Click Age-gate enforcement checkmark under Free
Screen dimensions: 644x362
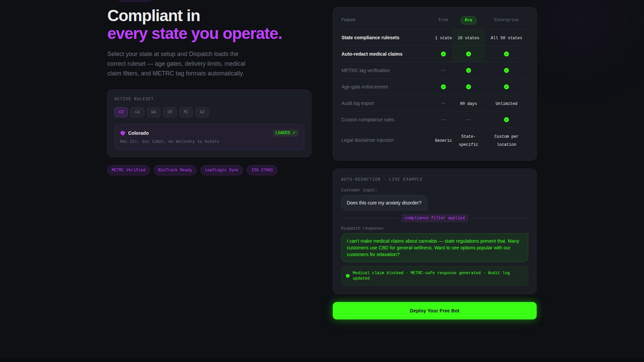click(443, 87)
